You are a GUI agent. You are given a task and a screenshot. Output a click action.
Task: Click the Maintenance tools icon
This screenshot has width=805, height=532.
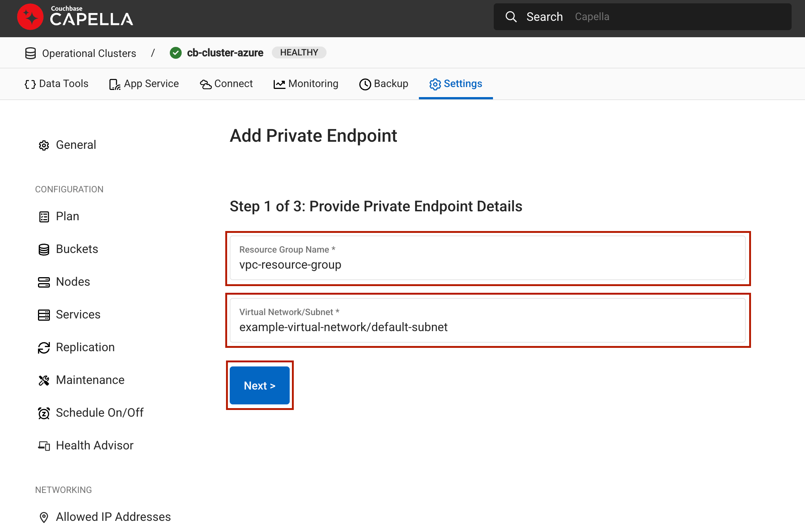point(44,380)
